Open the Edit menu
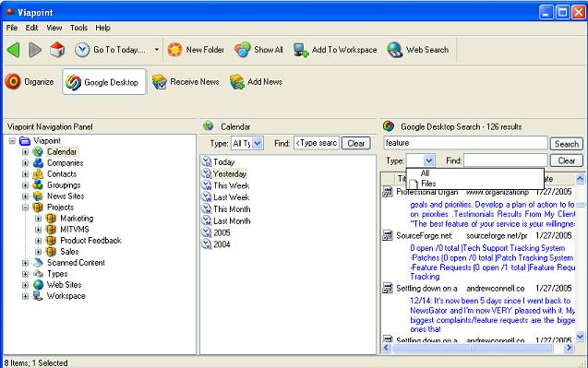Screen dimensions: 588x368 point(31,28)
